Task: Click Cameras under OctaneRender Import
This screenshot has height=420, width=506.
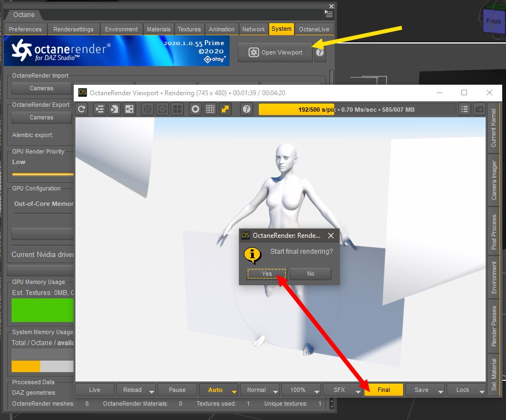Action: click(41, 88)
